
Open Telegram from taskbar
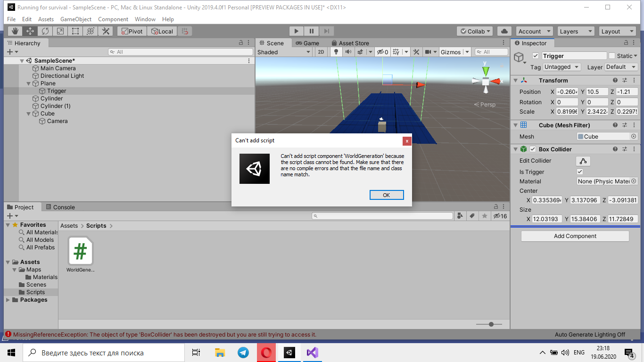243,353
